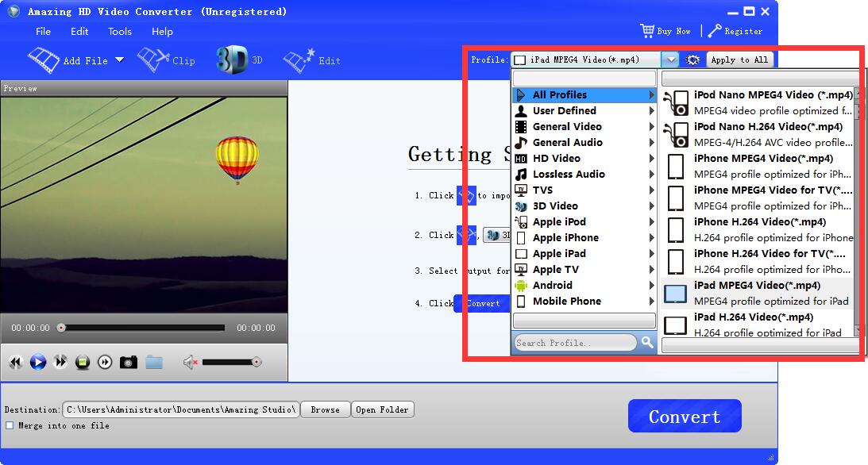Image resolution: width=868 pixels, height=465 pixels.
Task: Open profile settings gear icon
Action: (692, 60)
